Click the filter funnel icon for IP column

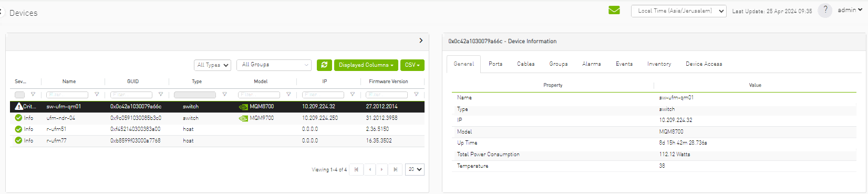click(353, 95)
